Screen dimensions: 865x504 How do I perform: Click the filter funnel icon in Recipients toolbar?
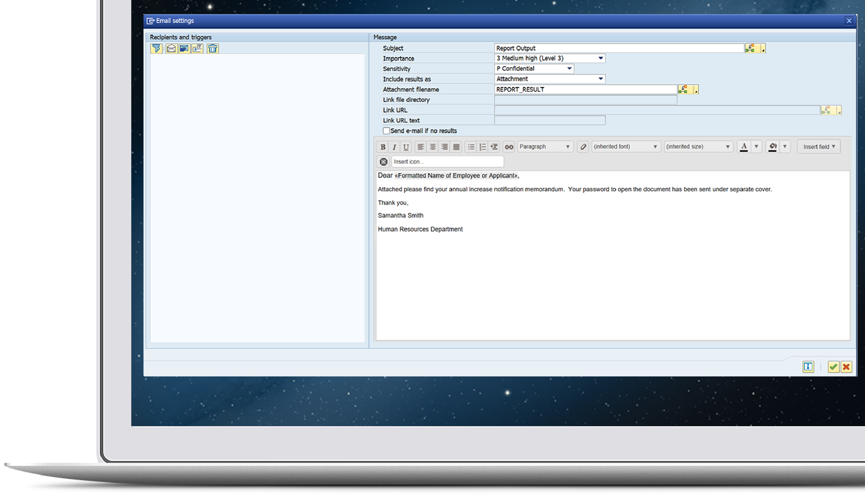click(156, 48)
